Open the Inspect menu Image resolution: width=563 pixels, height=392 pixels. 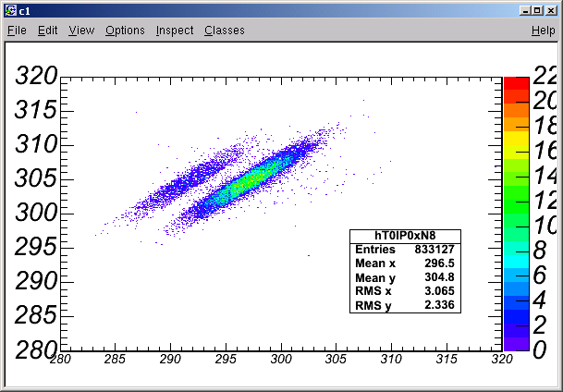coord(175,31)
